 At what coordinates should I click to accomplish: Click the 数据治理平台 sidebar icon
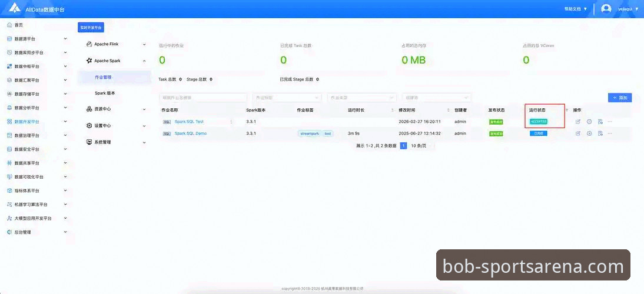pos(10,135)
